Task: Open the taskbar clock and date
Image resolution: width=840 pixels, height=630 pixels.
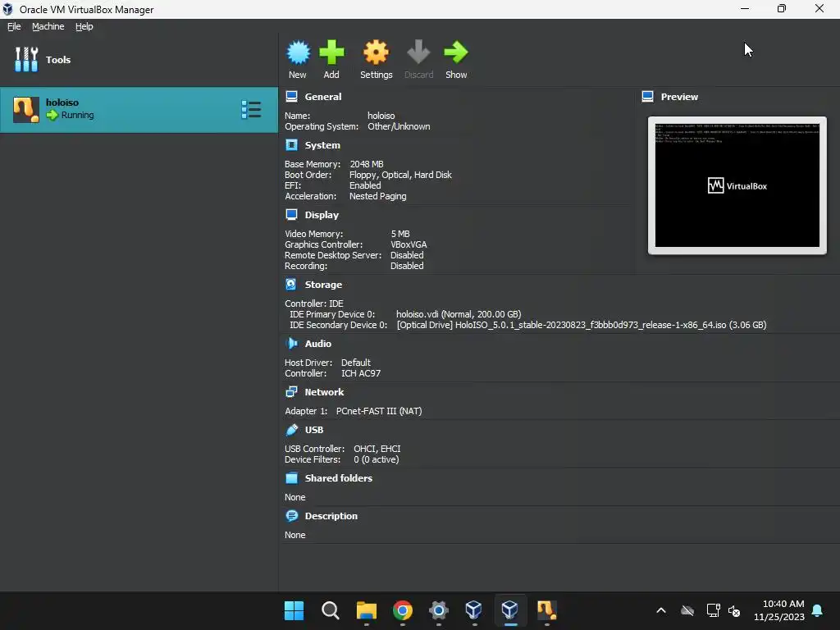Action: click(x=779, y=610)
